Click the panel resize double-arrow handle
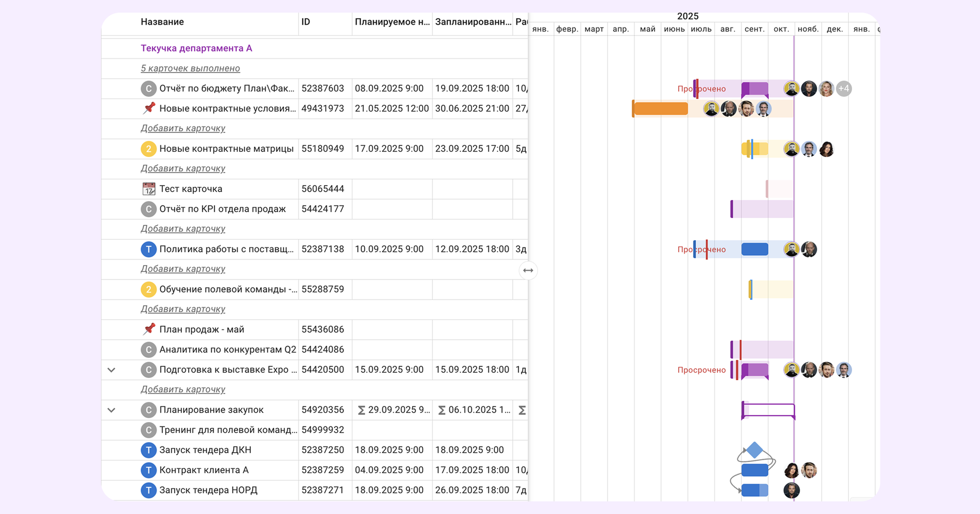This screenshot has height=514, width=980. 528,270
